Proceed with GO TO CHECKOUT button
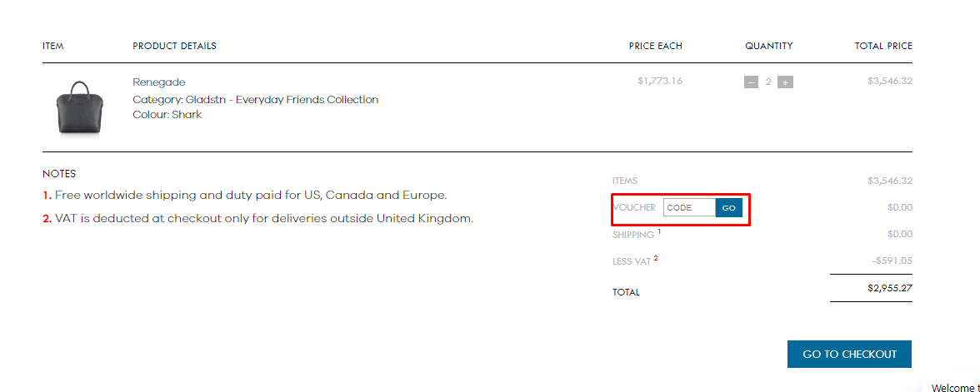Screen dimensions: 980x392 click(x=849, y=354)
